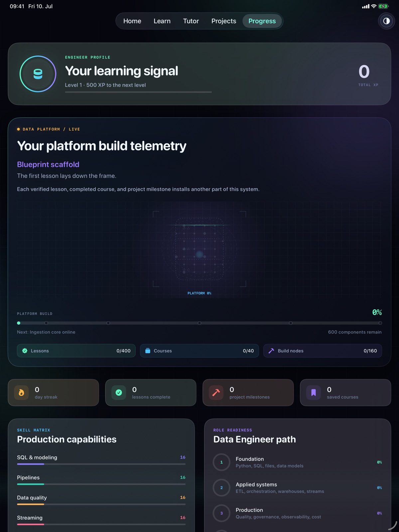Click the hammer project milestones icon
The image size is (399, 532).
coord(216,393)
